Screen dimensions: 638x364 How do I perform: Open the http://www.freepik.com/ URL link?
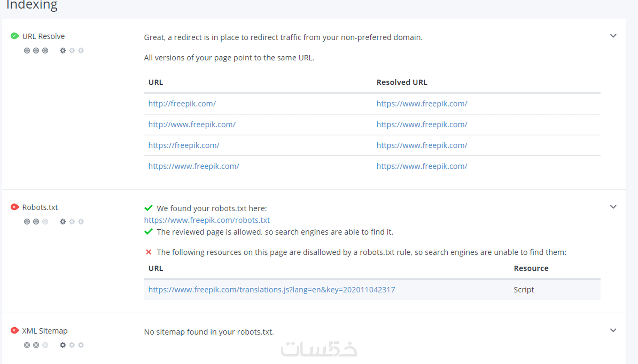(x=192, y=125)
